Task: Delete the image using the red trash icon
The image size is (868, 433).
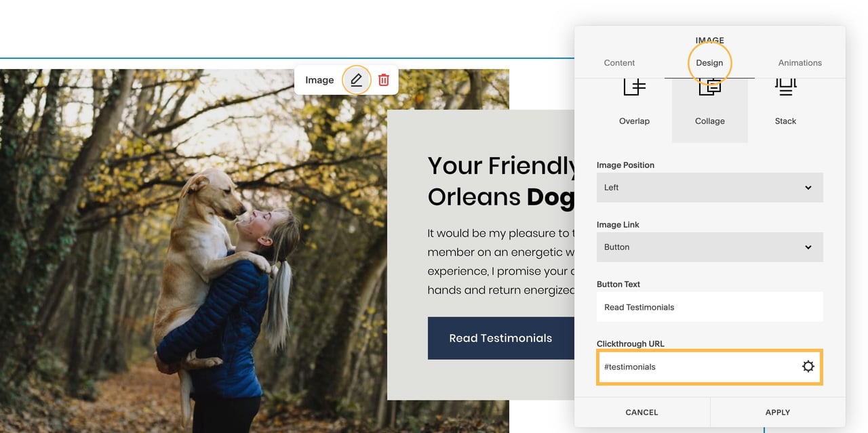Action: coord(383,79)
